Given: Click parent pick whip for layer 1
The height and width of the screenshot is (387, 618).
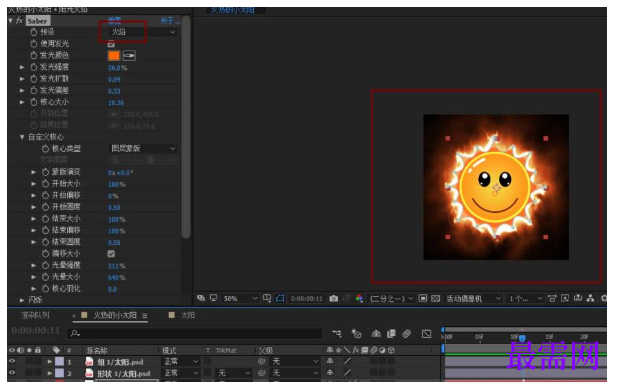Looking at the screenshot, I should click(x=261, y=361).
